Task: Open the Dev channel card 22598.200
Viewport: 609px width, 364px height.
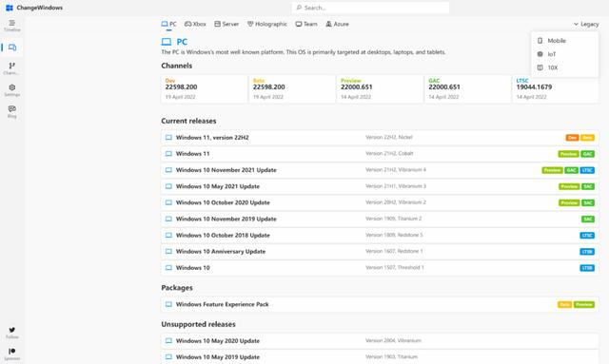Action: 205,89
